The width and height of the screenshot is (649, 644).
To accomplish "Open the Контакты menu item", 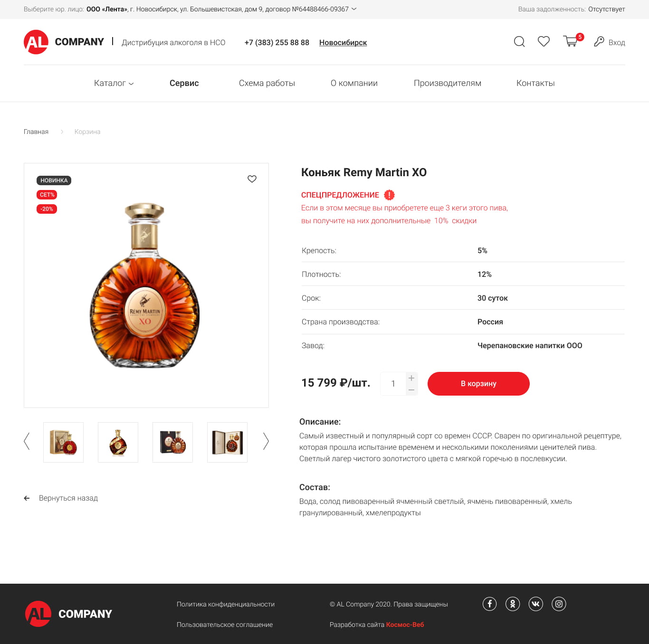I will click(535, 83).
